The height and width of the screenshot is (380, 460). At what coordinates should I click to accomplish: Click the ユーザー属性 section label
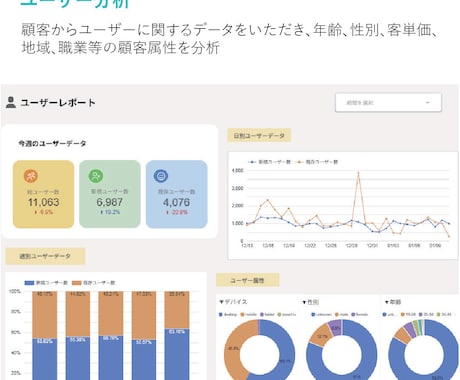(x=247, y=280)
